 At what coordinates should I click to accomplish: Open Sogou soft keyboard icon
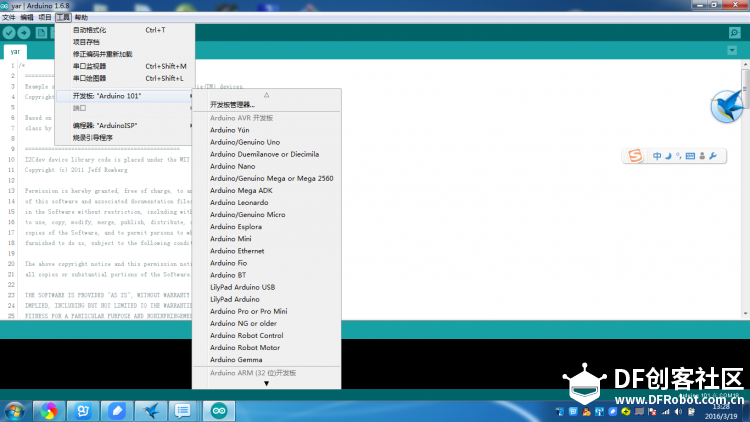point(690,156)
